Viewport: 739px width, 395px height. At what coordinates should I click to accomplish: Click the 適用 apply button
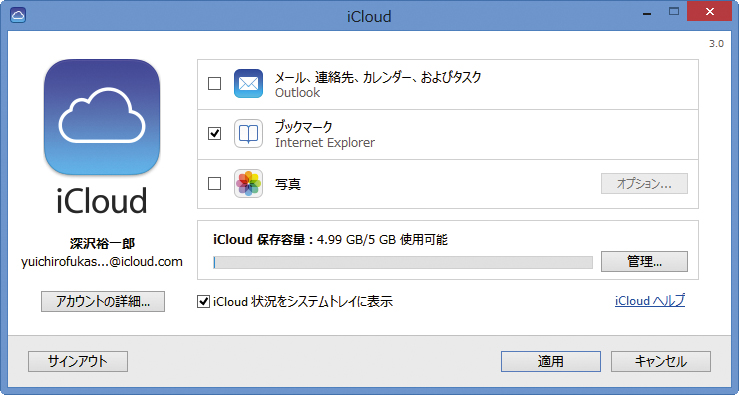pyautogui.click(x=550, y=362)
